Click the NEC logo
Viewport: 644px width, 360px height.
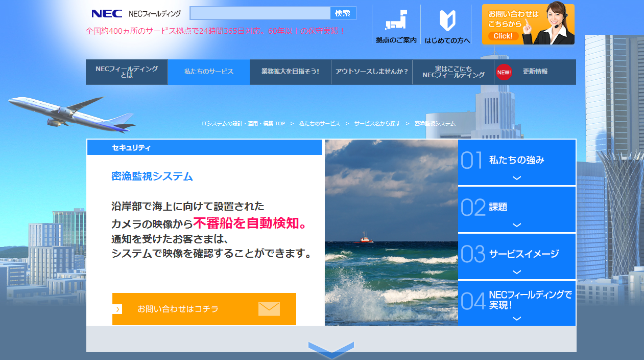point(107,13)
